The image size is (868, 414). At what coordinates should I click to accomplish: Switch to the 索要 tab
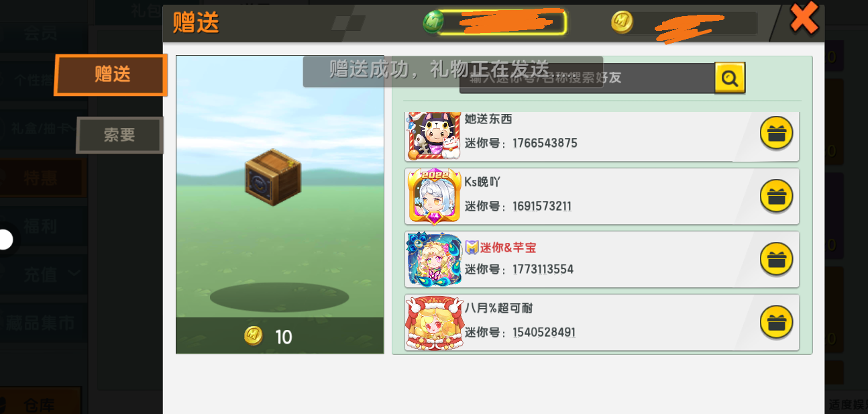click(119, 135)
